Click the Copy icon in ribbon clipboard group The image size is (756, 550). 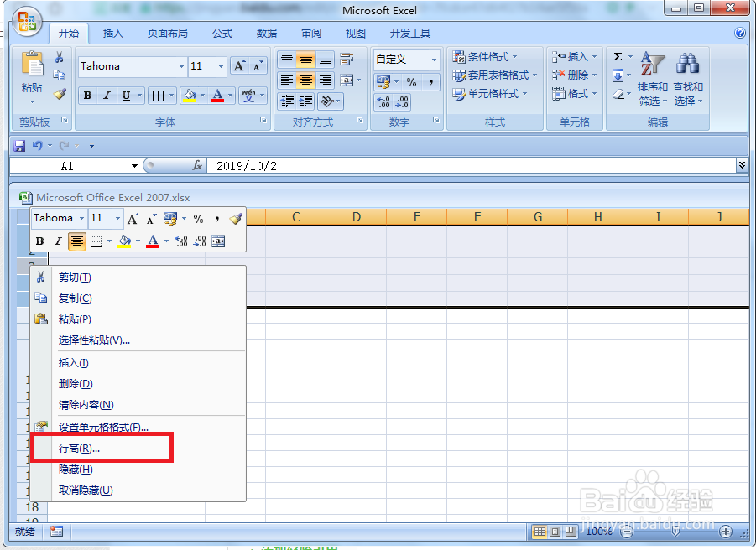click(x=60, y=75)
